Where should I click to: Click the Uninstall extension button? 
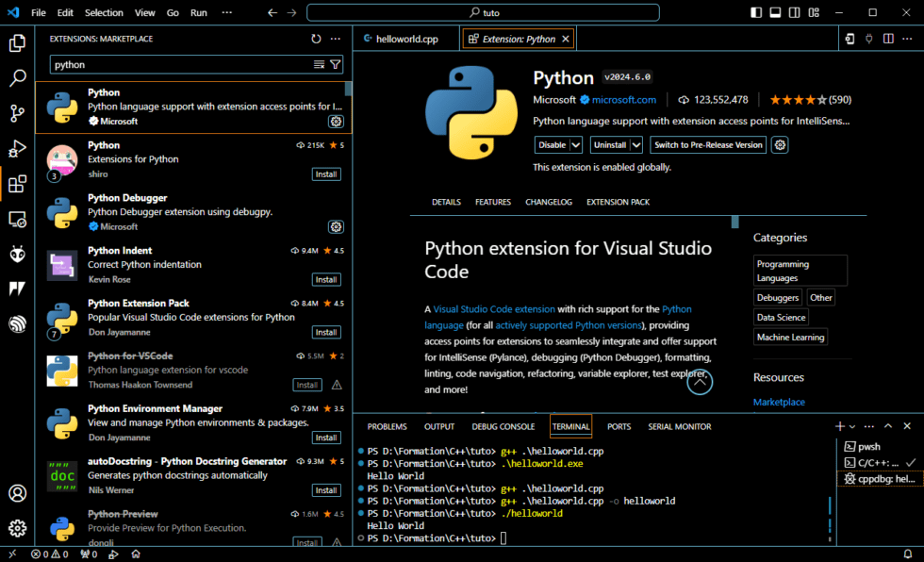(x=610, y=145)
